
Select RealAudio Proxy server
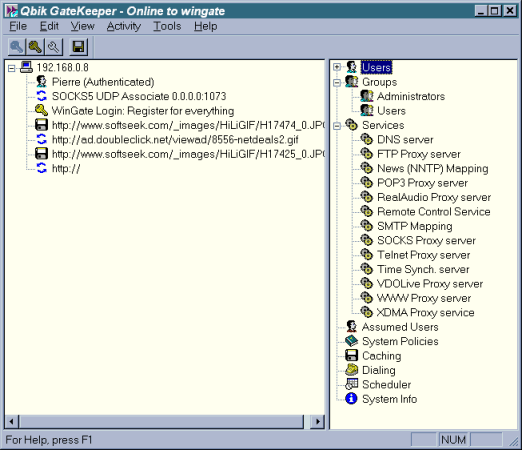click(434, 197)
